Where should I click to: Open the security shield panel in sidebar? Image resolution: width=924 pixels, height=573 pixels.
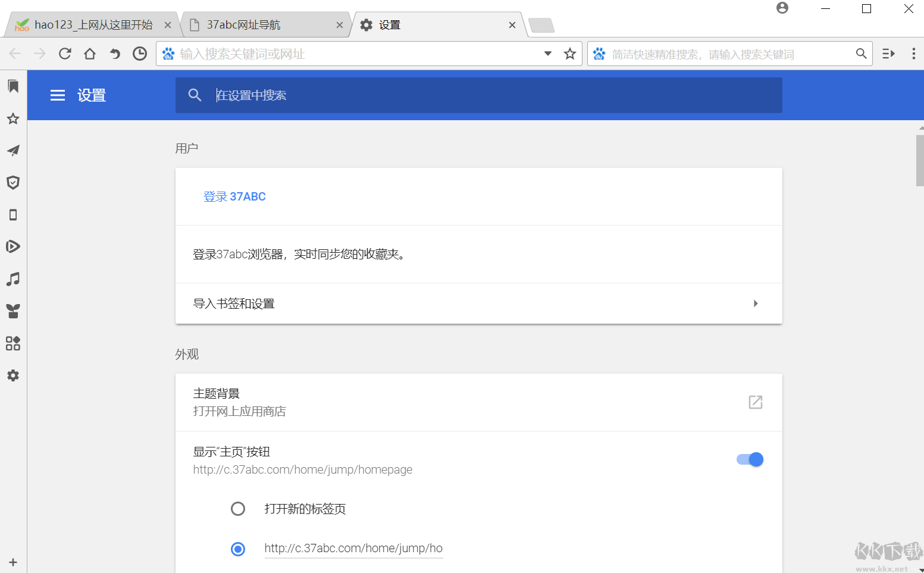13,183
